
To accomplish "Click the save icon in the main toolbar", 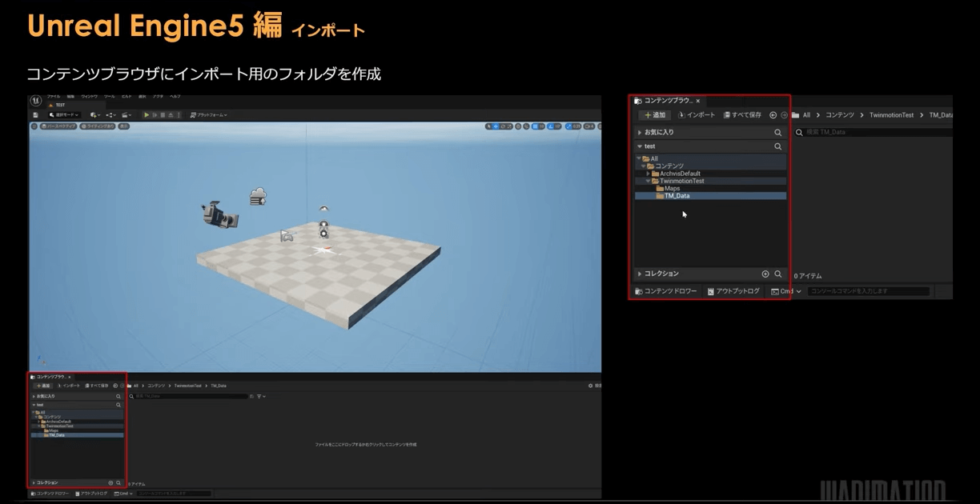I will click(x=36, y=115).
